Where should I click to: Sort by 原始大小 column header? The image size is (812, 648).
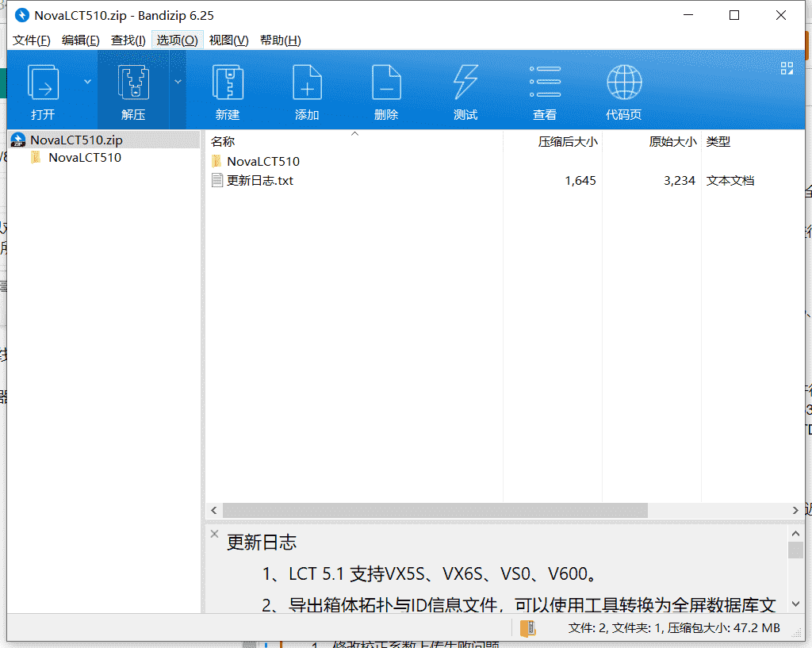pos(672,141)
